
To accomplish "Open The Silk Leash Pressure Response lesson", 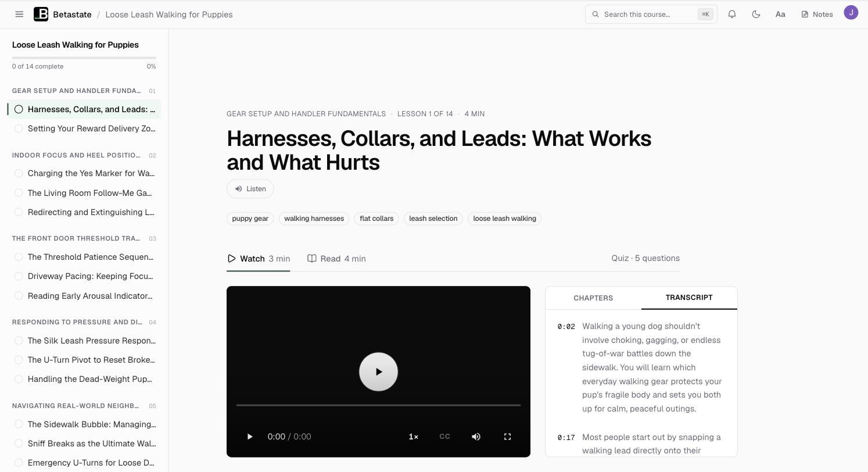I will 84,341.
